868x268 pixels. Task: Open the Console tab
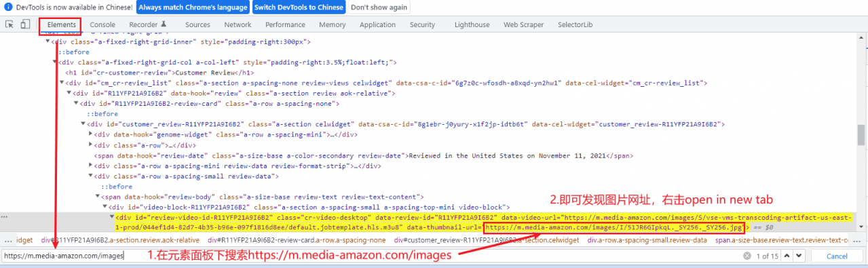(x=102, y=24)
